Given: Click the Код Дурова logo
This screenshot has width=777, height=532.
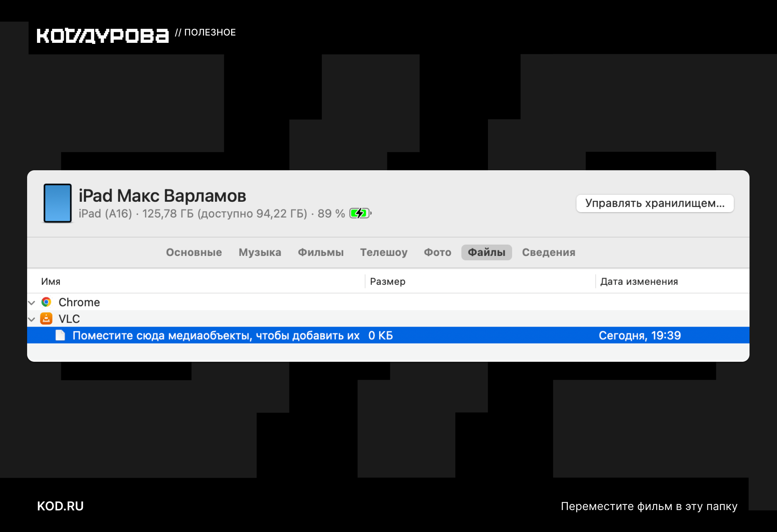Looking at the screenshot, I should pyautogui.click(x=103, y=36).
